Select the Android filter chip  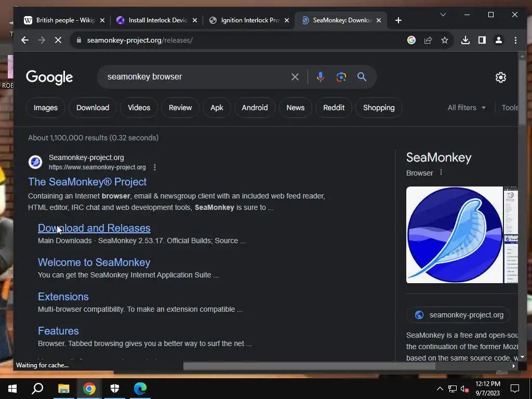[x=255, y=108]
